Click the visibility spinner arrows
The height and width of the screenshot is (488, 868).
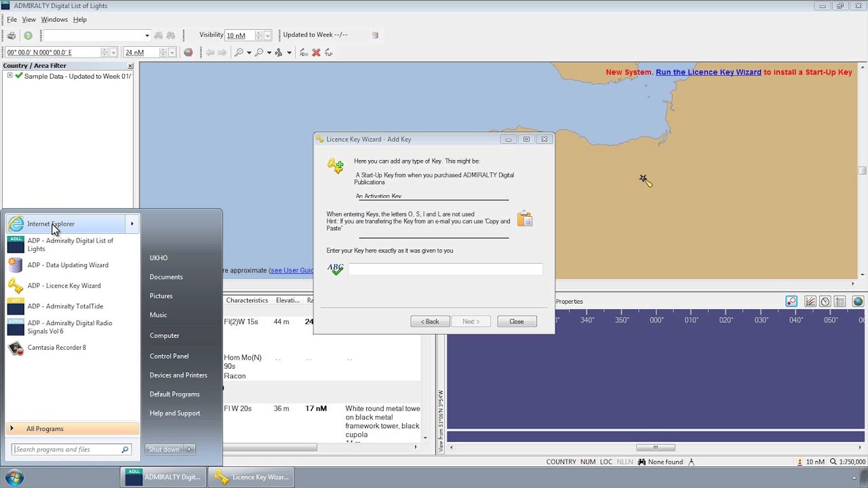pos(259,35)
